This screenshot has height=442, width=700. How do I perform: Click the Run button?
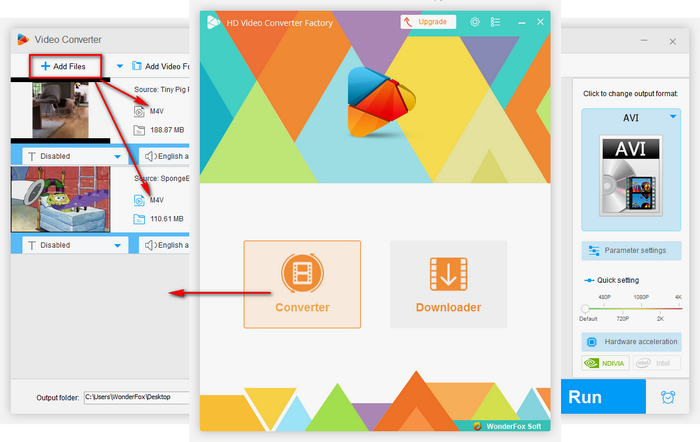603,397
